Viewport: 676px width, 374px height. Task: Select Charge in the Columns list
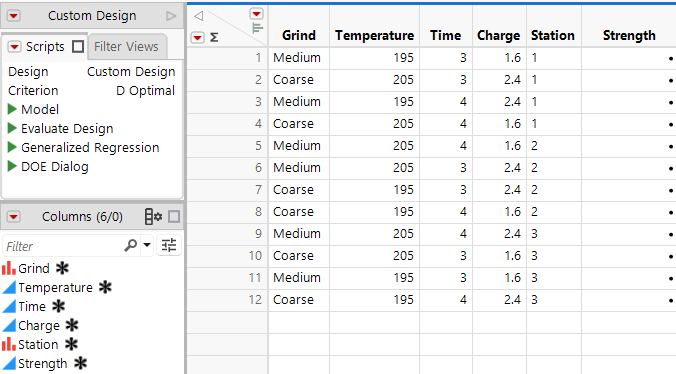[39, 326]
